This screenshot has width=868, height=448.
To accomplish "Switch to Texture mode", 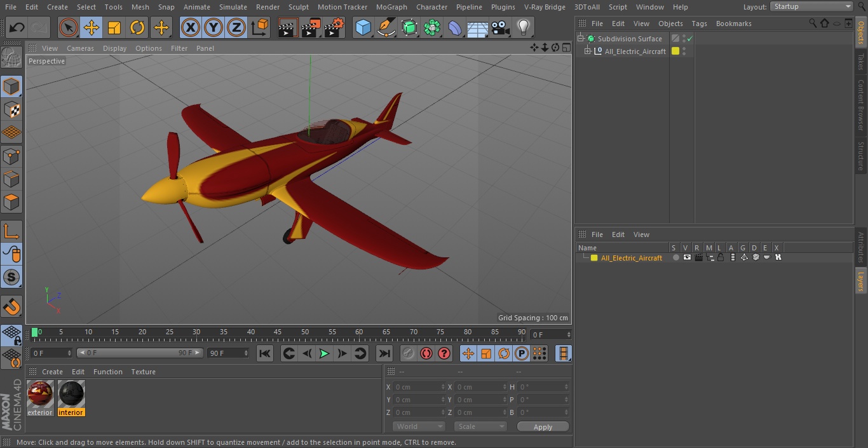I will tap(11, 109).
